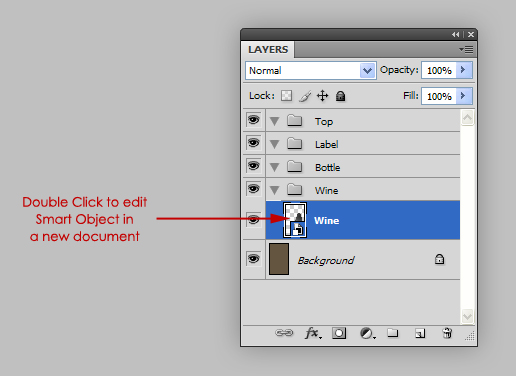Select the Wine group name
The height and width of the screenshot is (376, 516).
click(x=327, y=191)
